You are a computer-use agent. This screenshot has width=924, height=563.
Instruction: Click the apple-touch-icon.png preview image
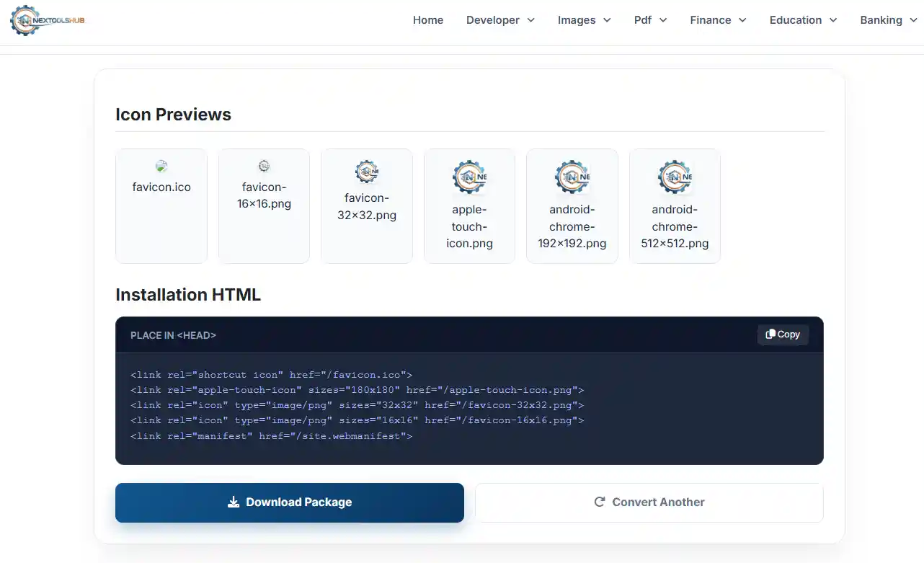coord(469,177)
